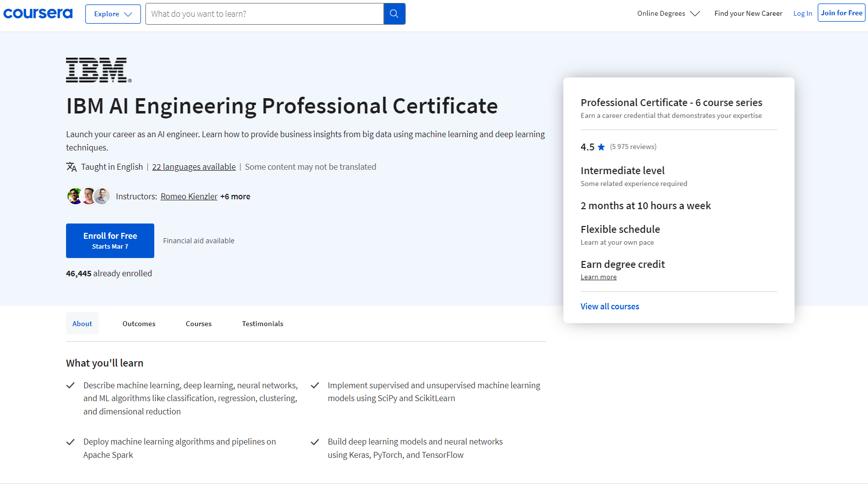This screenshot has width=868, height=484.
Task: Click the Coursera logo
Action: point(38,14)
